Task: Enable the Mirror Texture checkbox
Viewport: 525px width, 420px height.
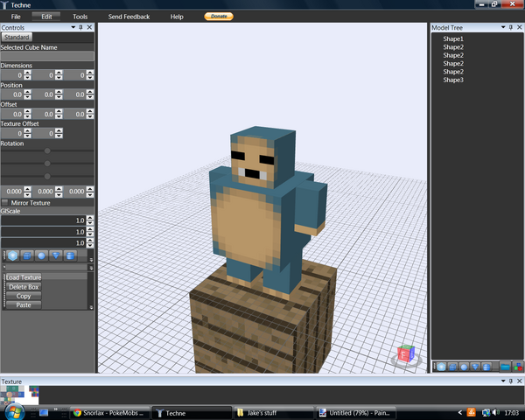Action: coord(4,203)
